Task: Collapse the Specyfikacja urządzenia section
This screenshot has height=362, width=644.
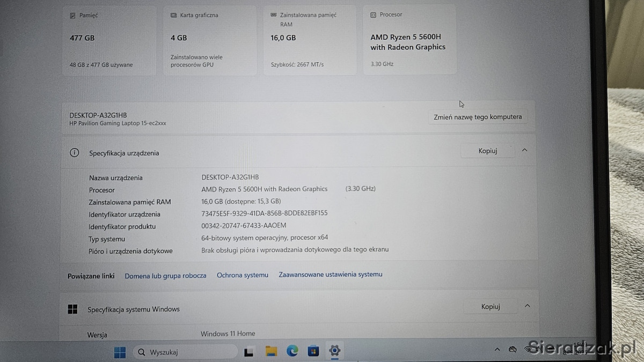Action: click(525, 150)
